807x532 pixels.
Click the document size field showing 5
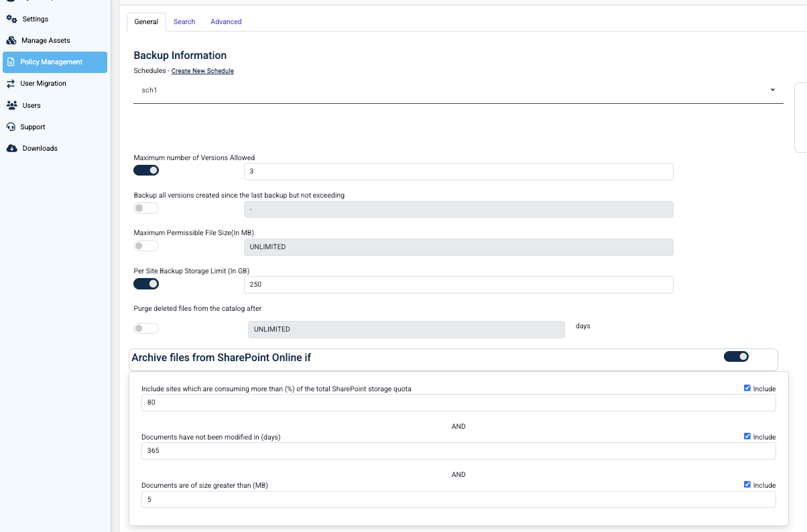click(458, 499)
